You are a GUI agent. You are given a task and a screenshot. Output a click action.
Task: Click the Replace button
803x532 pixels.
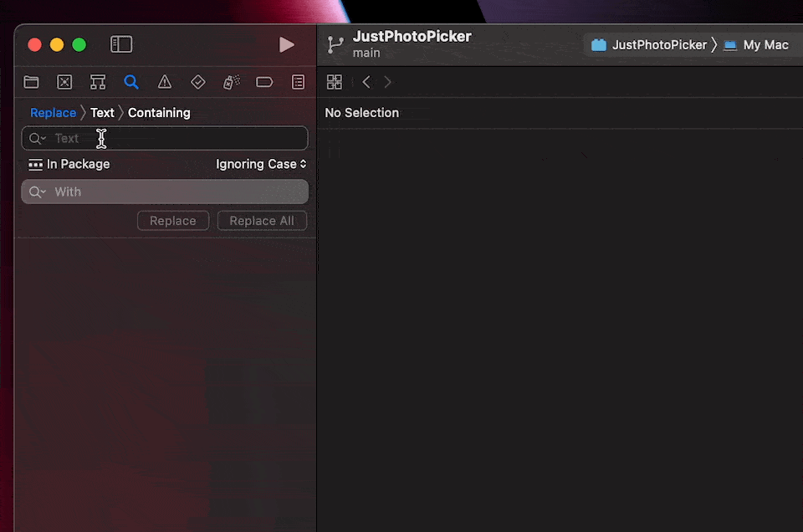coord(173,221)
